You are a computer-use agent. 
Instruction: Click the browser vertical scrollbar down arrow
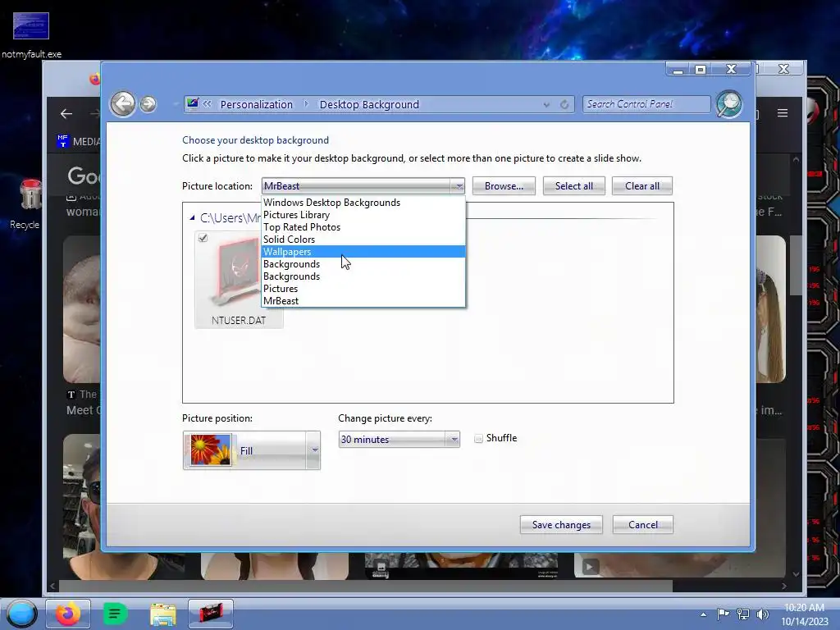tap(796, 573)
